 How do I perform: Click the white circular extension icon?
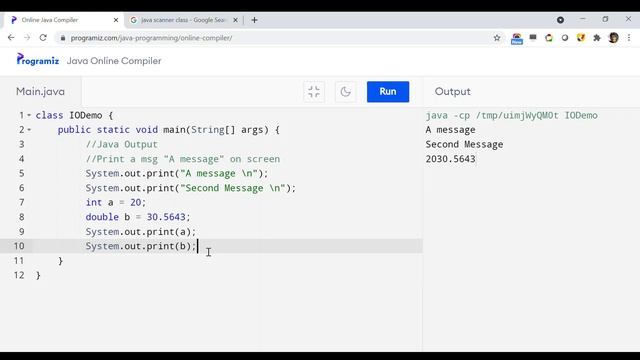[565, 38]
